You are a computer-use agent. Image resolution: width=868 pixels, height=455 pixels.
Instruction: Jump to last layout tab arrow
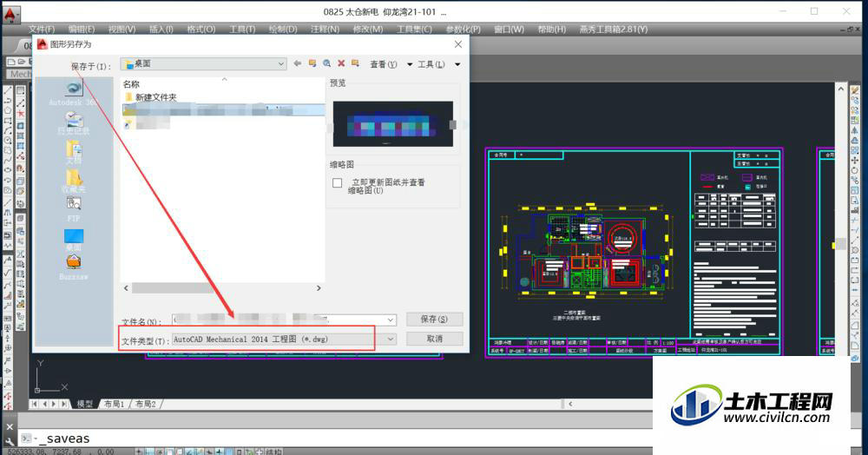pyautogui.click(x=64, y=404)
